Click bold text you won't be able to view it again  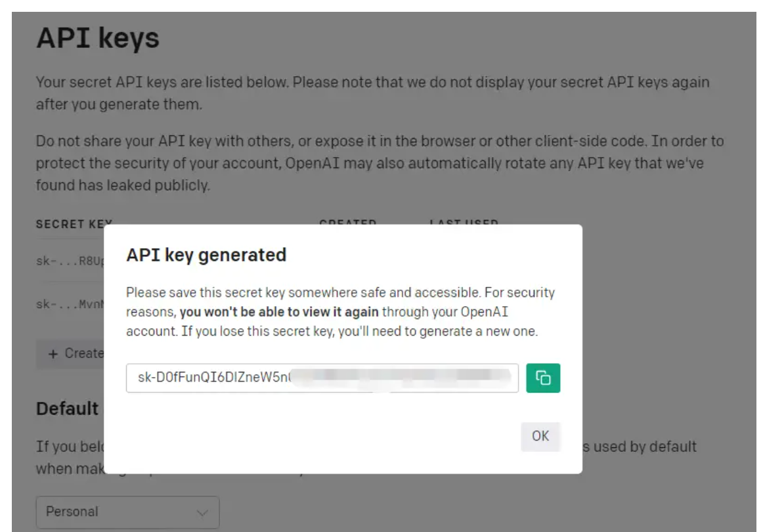click(x=279, y=311)
